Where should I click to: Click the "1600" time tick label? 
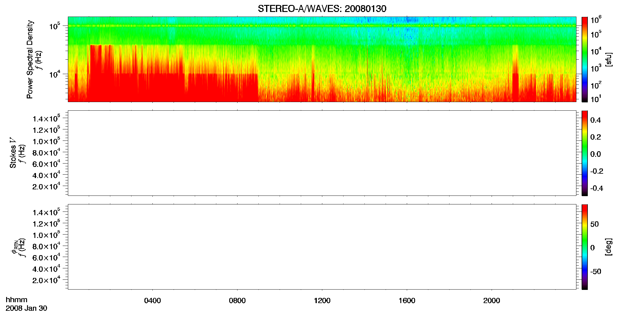(407, 301)
